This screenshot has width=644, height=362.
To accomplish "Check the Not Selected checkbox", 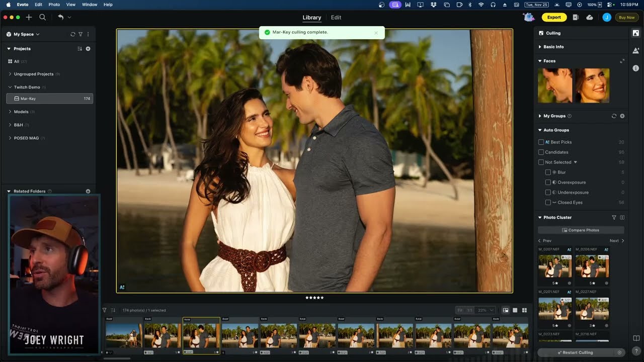I will pyautogui.click(x=541, y=162).
